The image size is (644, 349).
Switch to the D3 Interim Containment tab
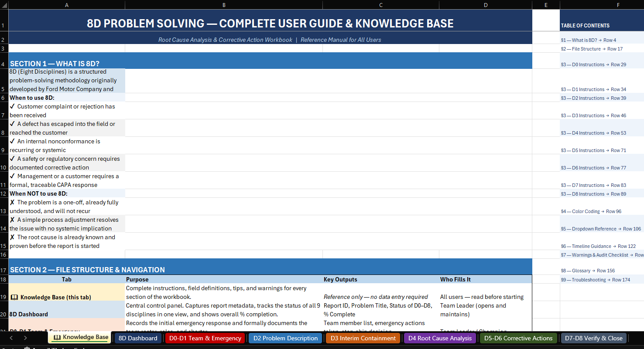click(x=363, y=338)
